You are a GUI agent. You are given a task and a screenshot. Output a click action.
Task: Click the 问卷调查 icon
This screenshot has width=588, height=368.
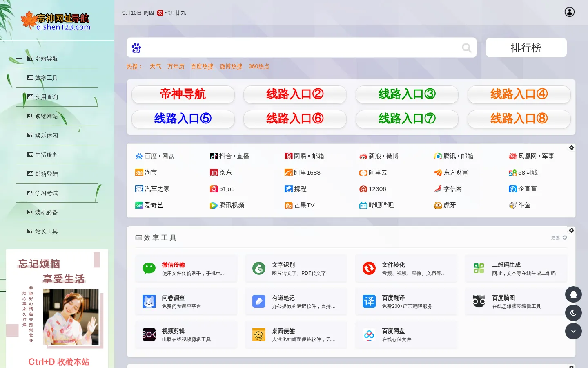149,301
